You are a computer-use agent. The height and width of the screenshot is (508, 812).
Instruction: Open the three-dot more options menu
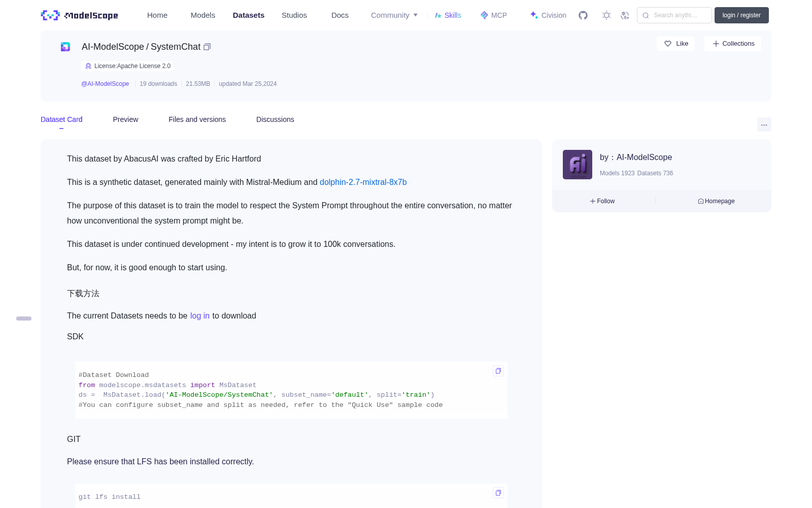[764, 124]
